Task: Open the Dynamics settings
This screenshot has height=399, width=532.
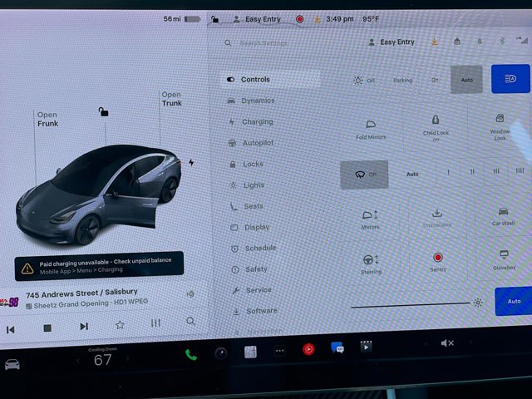Action: pos(251,101)
